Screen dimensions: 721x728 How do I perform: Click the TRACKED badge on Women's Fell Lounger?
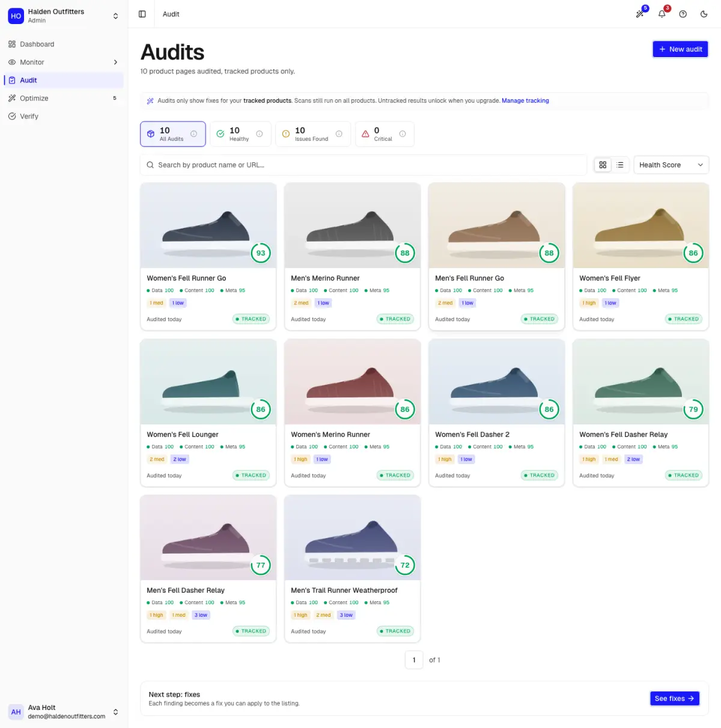click(x=251, y=476)
